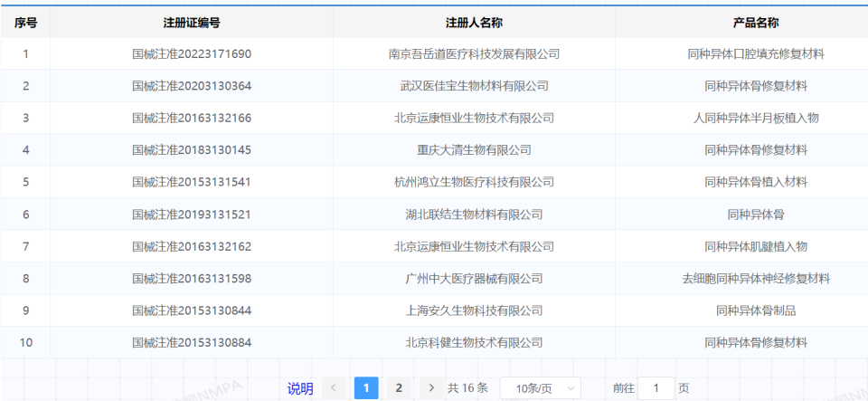Click 湖北联结生物材料有限公司 cell
868x401 pixels.
(474, 215)
